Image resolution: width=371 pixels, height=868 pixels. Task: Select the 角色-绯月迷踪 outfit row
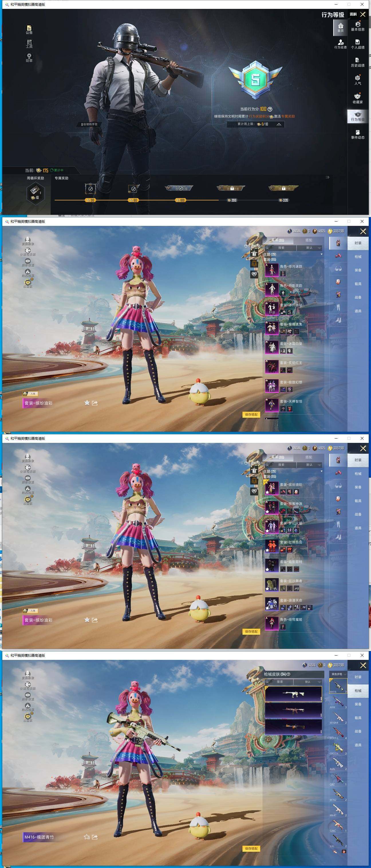[x=293, y=270]
